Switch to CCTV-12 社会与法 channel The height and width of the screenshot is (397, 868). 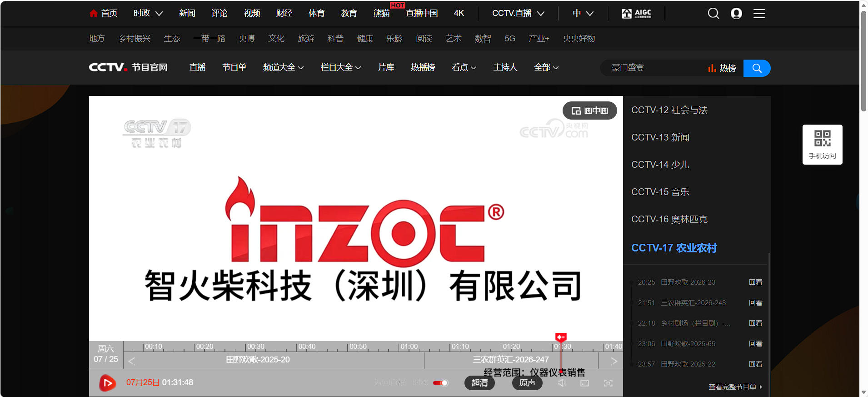point(669,110)
